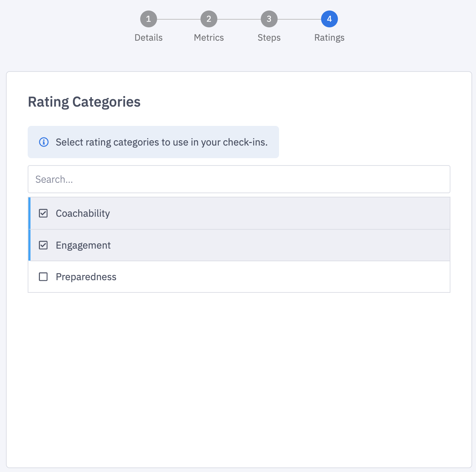Open the Metrics step label
476x472 pixels.
coord(209,38)
